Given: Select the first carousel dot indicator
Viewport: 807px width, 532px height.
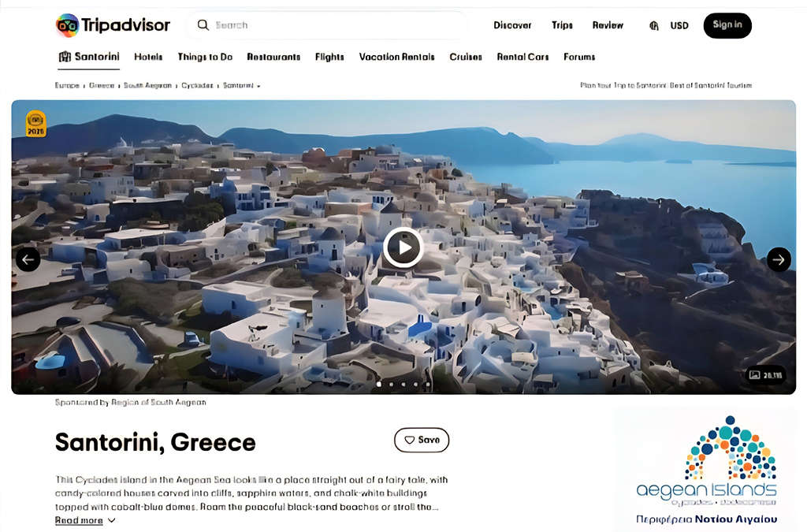Looking at the screenshot, I should point(379,384).
